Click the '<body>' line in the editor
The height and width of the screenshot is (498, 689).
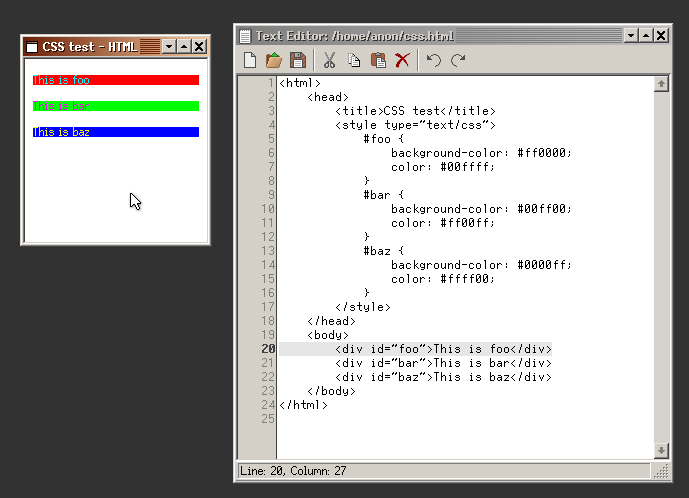click(328, 335)
